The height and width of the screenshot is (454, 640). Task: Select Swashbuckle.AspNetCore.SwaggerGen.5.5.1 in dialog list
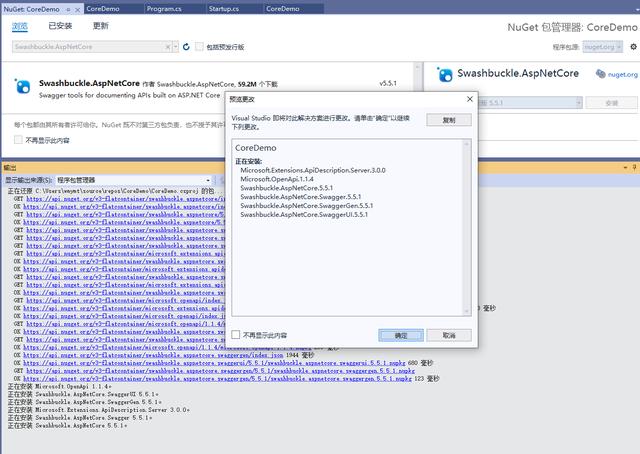(x=307, y=206)
